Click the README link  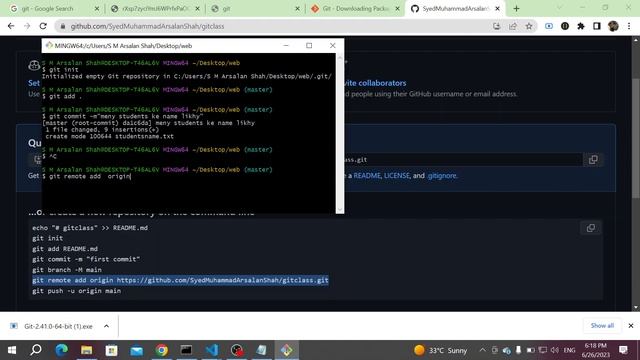367,176
